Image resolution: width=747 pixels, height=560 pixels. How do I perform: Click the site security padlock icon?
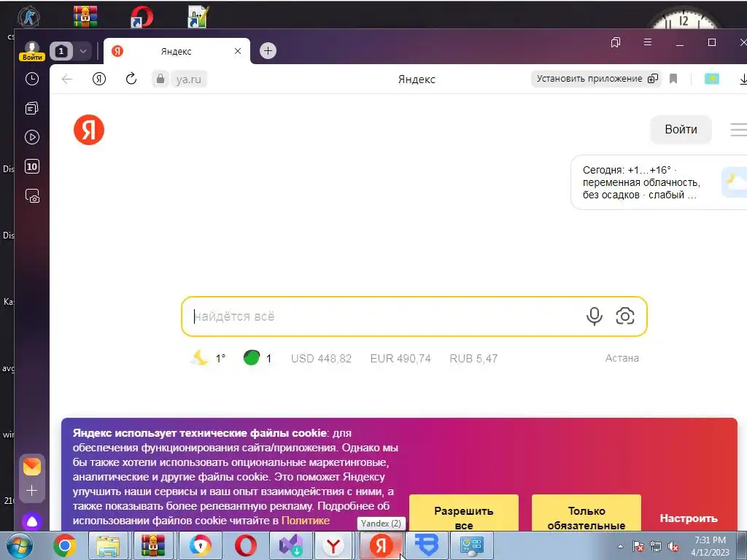click(160, 79)
